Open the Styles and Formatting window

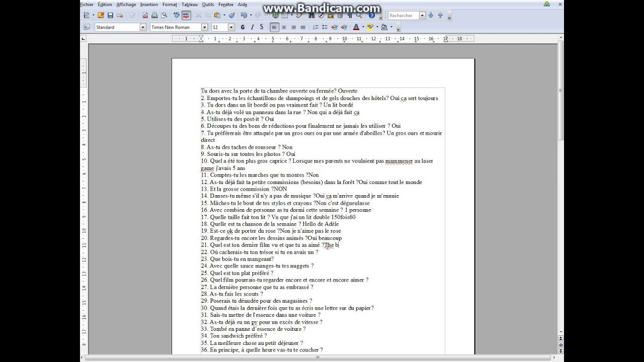[87, 27]
